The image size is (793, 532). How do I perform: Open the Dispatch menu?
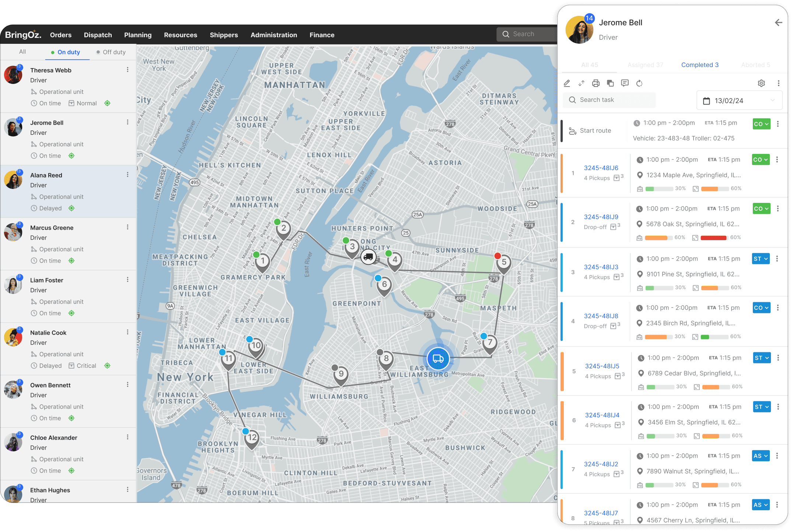[x=98, y=35]
